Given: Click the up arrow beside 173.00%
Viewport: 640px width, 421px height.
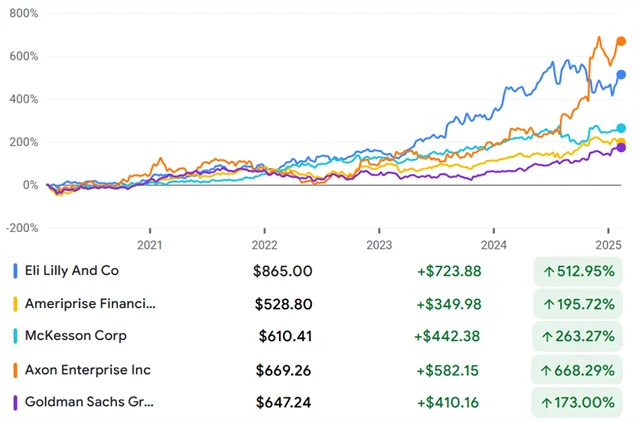Looking at the screenshot, I should [x=549, y=404].
